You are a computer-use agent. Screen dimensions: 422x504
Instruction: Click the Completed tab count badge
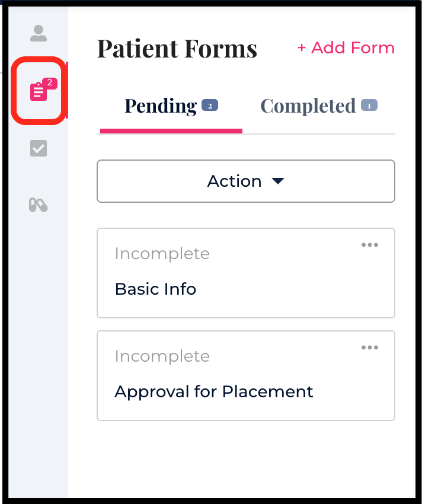[369, 106]
